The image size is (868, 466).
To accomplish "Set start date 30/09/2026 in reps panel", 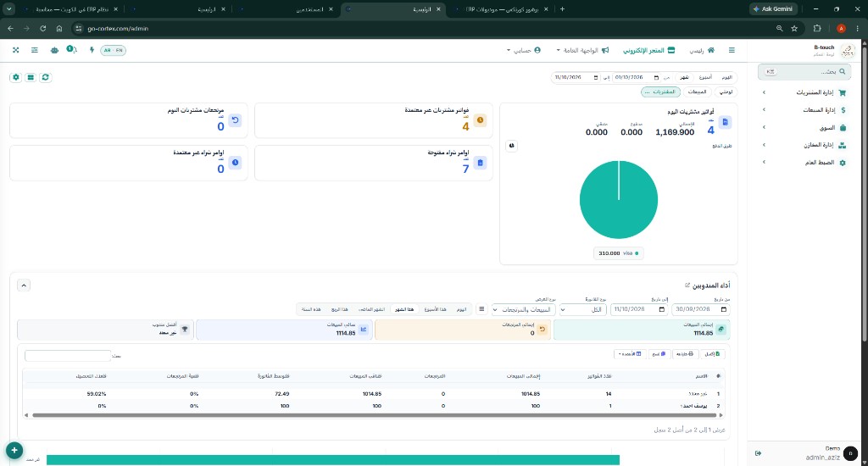I will [700, 310].
